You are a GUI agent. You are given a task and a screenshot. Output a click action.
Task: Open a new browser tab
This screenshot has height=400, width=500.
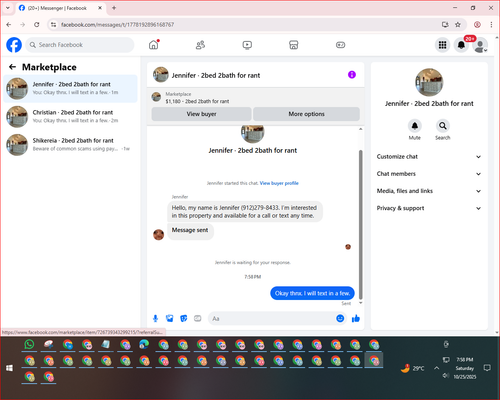(114, 8)
